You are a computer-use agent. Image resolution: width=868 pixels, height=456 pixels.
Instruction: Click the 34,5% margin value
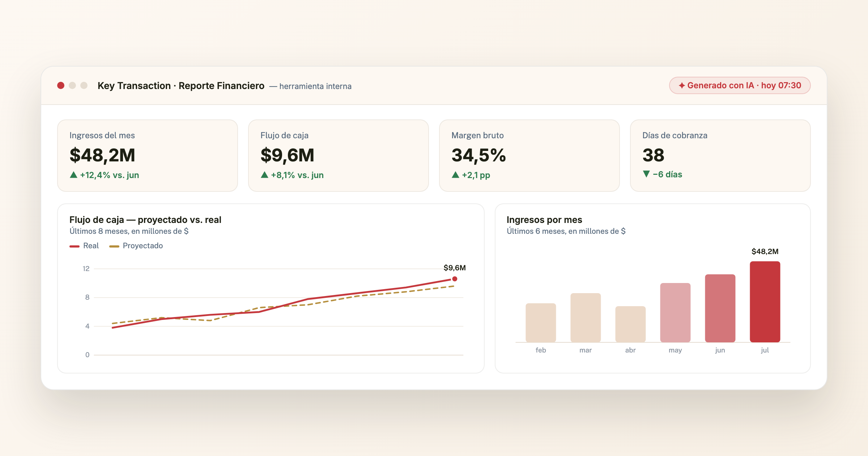(x=479, y=155)
